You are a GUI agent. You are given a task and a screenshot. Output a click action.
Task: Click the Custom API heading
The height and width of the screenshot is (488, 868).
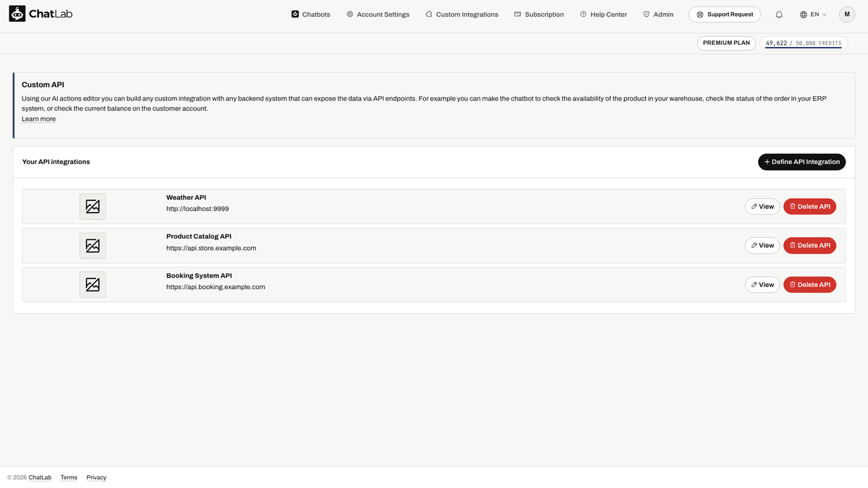pyautogui.click(x=43, y=85)
